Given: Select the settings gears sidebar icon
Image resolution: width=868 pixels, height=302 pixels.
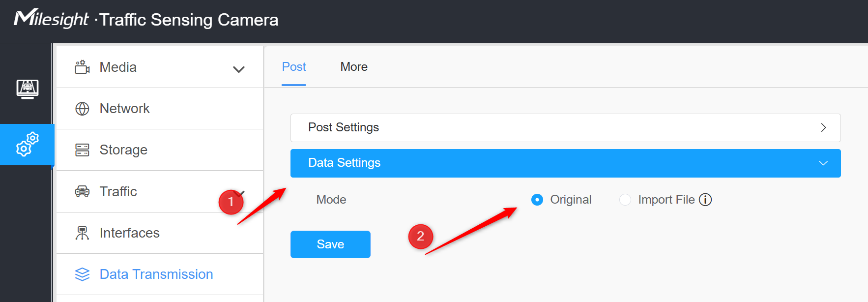Looking at the screenshot, I should tap(28, 144).
